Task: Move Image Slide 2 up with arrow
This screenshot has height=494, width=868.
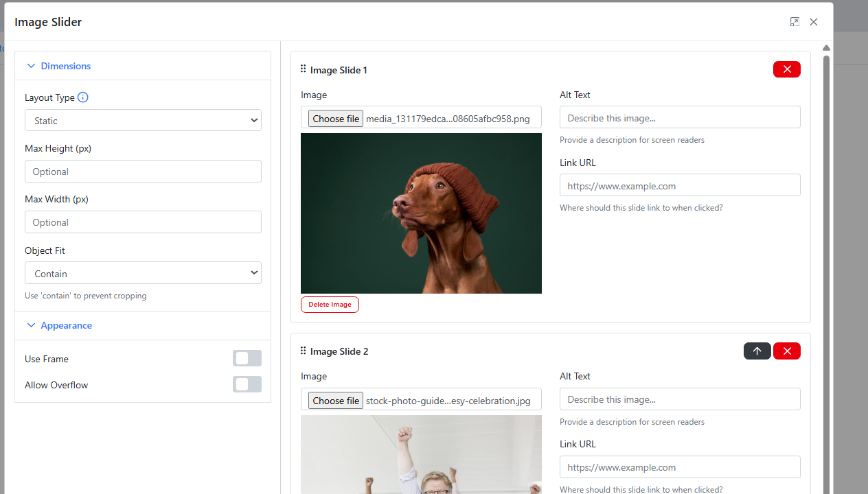Action: point(757,351)
